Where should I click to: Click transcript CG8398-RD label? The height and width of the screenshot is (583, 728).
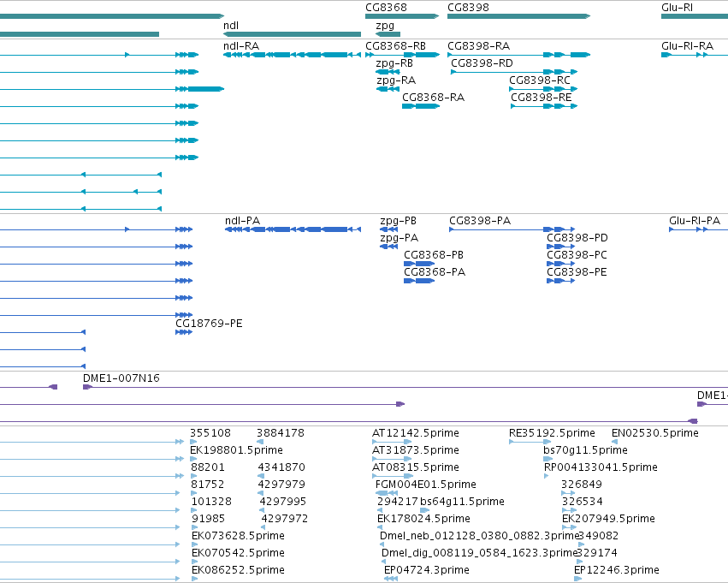[x=482, y=63]
